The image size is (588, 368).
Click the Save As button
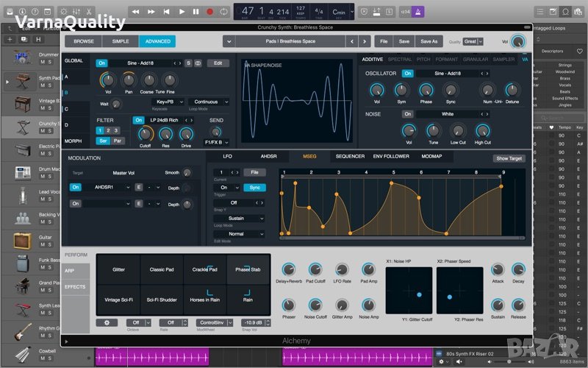pos(429,41)
